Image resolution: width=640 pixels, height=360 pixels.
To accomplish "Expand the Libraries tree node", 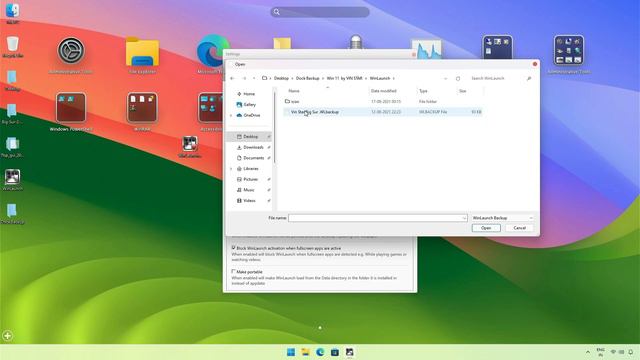I will [231, 169].
